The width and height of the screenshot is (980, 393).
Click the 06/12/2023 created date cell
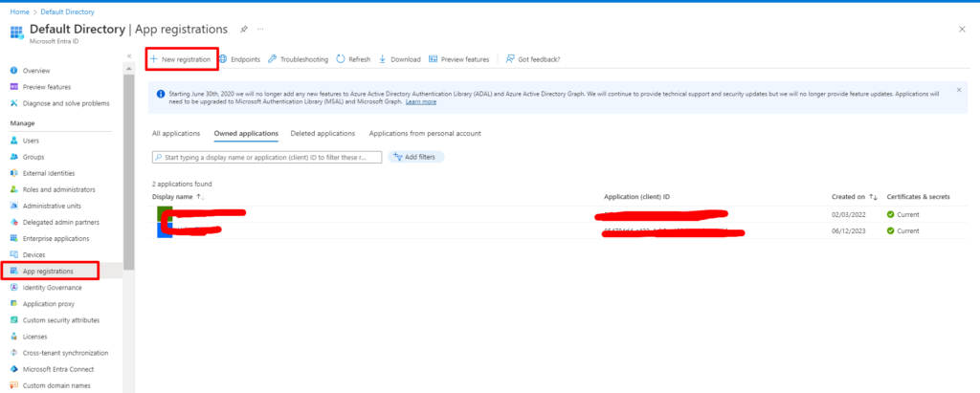[x=848, y=230]
